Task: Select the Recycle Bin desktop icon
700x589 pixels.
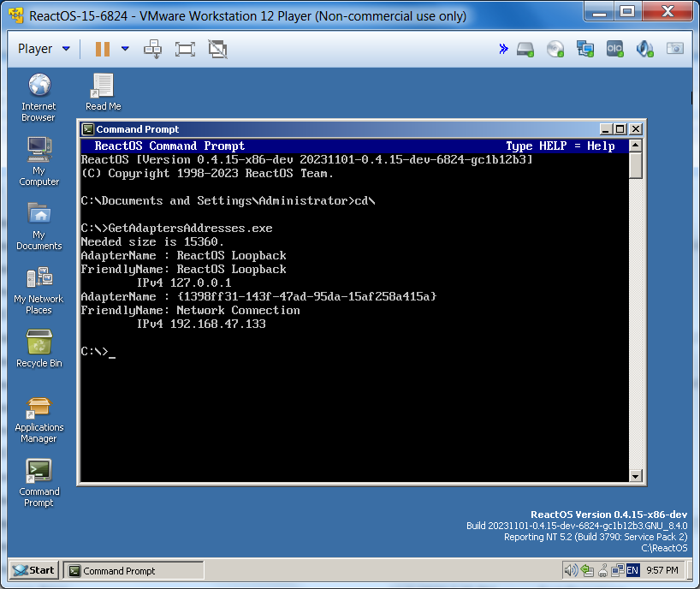Action: pyautogui.click(x=39, y=348)
